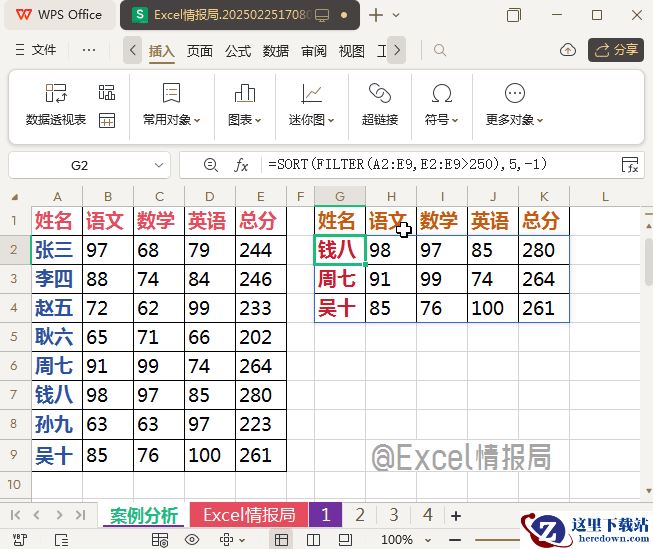Viewport: 653px width, 549px height.
Task: Select column G header
Action: point(340,196)
